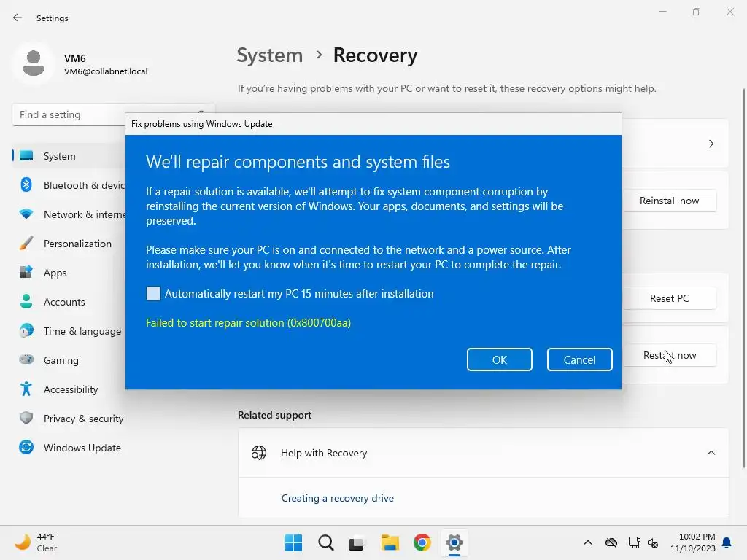The width and height of the screenshot is (747, 560).
Task: Open the Windows Start menu
Action: (293, 542)
